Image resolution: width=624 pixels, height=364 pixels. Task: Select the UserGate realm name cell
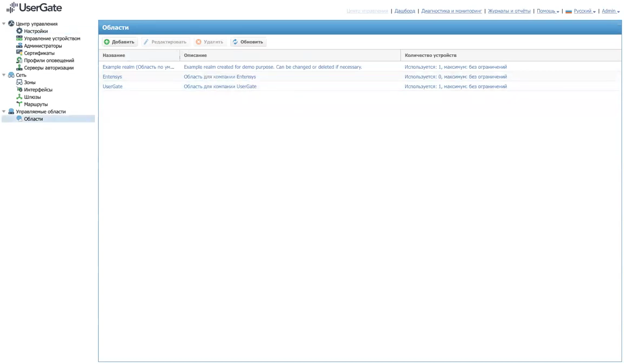click(x=113, y=86)
